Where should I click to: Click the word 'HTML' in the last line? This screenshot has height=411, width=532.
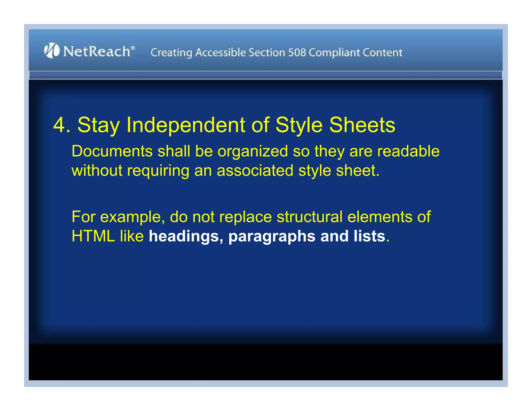(93, 236)
